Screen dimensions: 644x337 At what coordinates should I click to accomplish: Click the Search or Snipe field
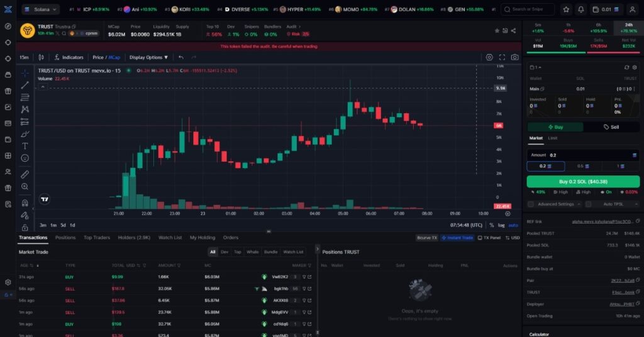528,9
